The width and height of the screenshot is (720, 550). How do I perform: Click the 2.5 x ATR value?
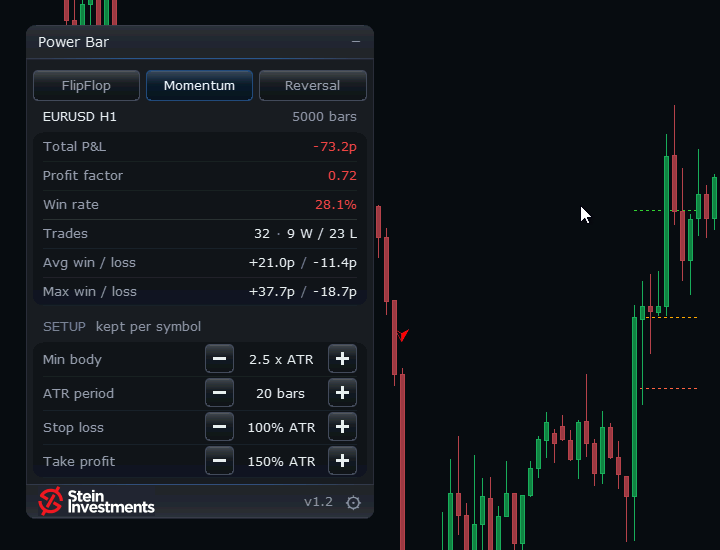[x=281, y=359]
